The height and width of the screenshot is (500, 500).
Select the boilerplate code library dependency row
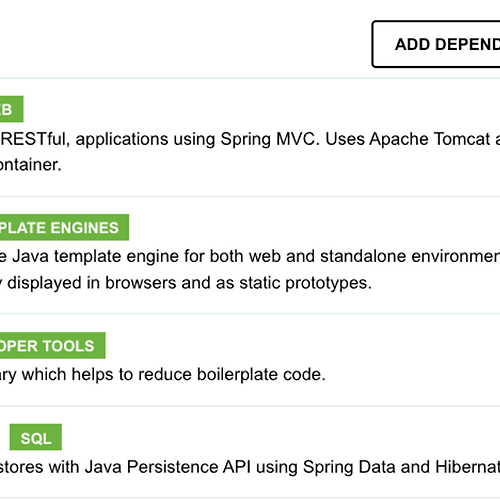coord(250,360)
